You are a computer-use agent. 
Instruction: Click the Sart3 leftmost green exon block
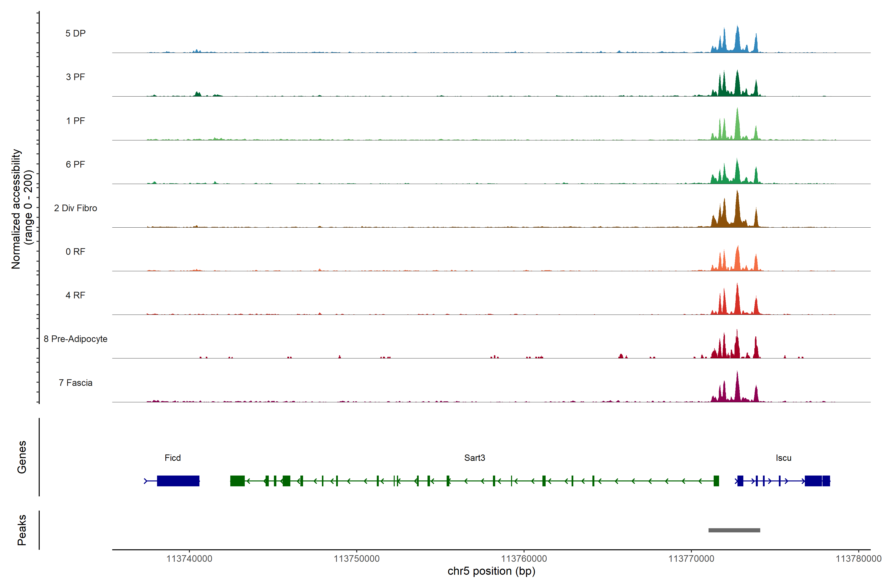coord(237,481)
